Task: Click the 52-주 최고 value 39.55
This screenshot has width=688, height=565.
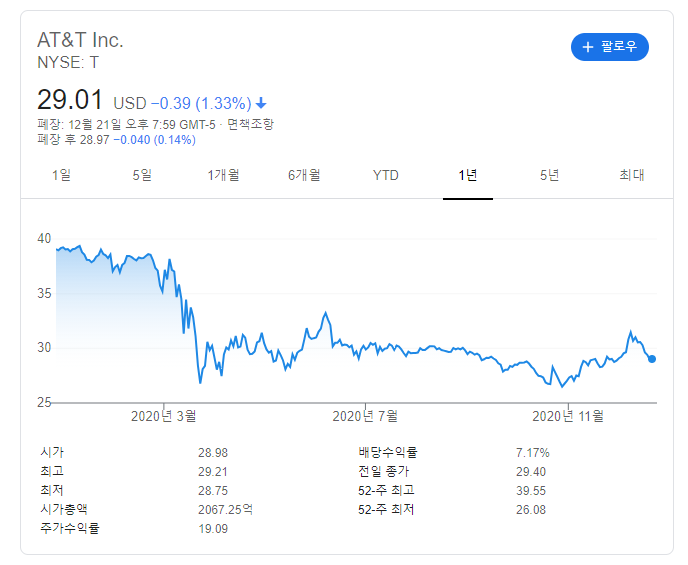Action: 531,490
